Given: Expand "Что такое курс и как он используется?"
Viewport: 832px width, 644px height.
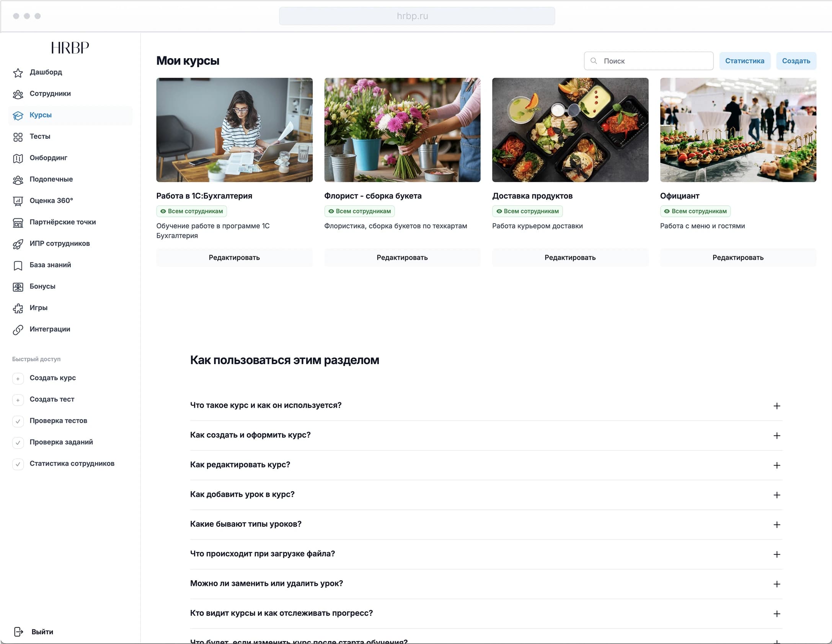Looking at the screenshot, I should tap(777, 406).
